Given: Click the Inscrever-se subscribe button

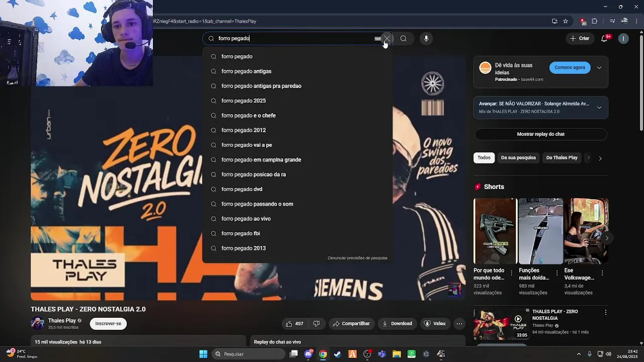Looking at the screenshot, I should pyautogui.click(x=108, y=324).
